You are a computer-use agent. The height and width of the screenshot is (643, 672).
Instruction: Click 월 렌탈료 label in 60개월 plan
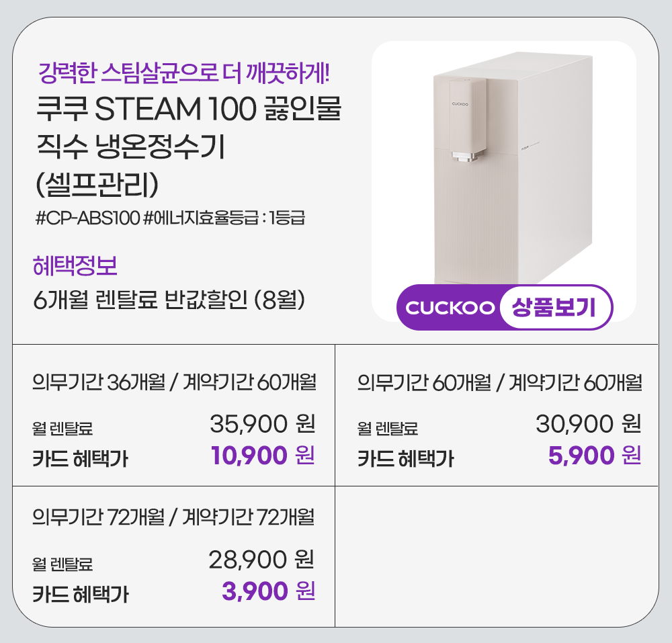tap(388, 427)
